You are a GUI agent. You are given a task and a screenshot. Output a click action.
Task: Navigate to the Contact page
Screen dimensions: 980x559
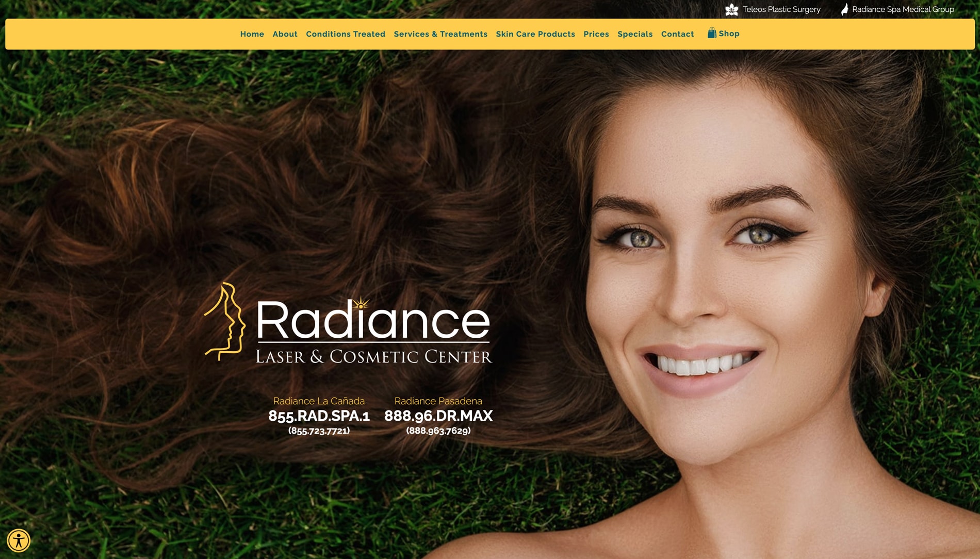[x=677, y=34]
